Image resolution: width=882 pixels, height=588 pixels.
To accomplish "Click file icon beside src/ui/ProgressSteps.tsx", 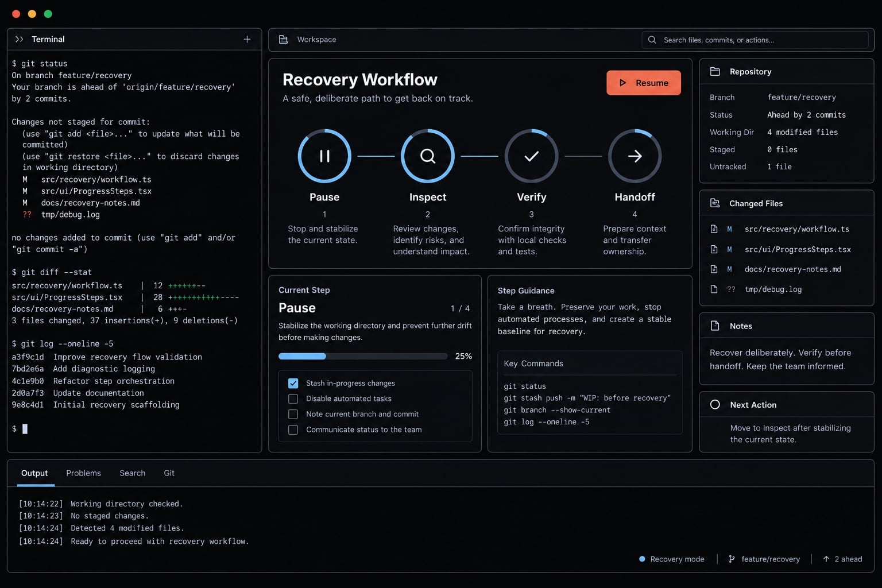I will pos(714,249).
